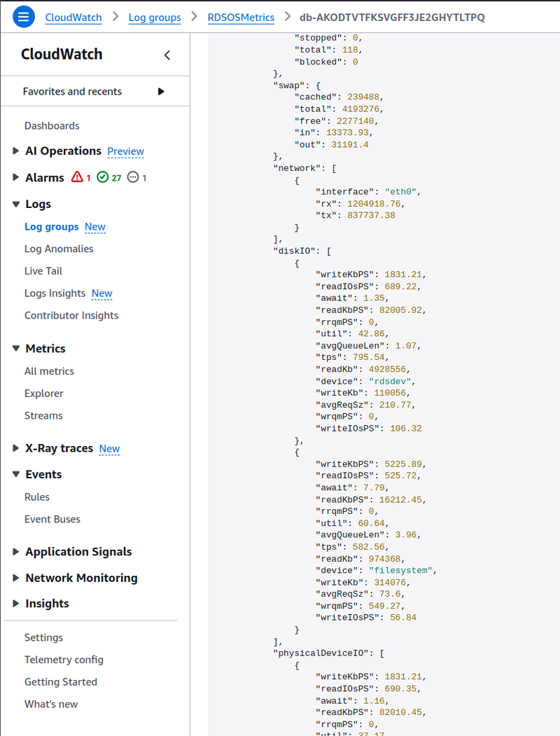Screen dimensions: 560x736
Task: Expand Favorites and recents arrow
Action: point(161,92)
